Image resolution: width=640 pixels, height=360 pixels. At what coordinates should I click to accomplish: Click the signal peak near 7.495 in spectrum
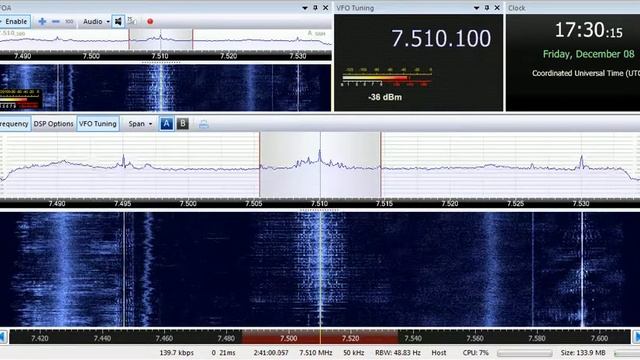pyautogui.click(x=124, y=161)
